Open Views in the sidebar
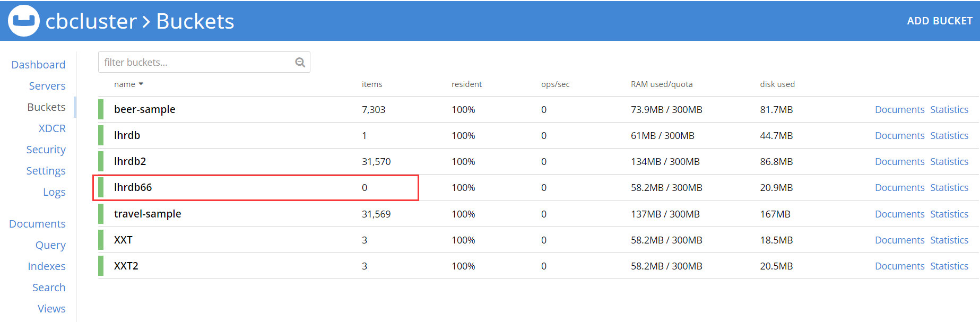The width and height of the screenshot is (980, 322). (51, 309)
